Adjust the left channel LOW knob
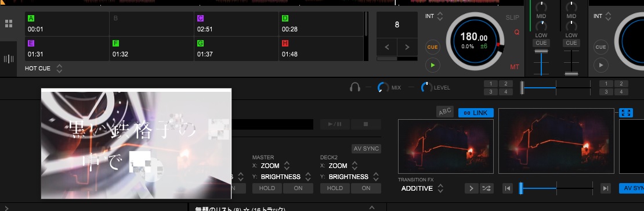644x211 pixels. pos(541,26)
